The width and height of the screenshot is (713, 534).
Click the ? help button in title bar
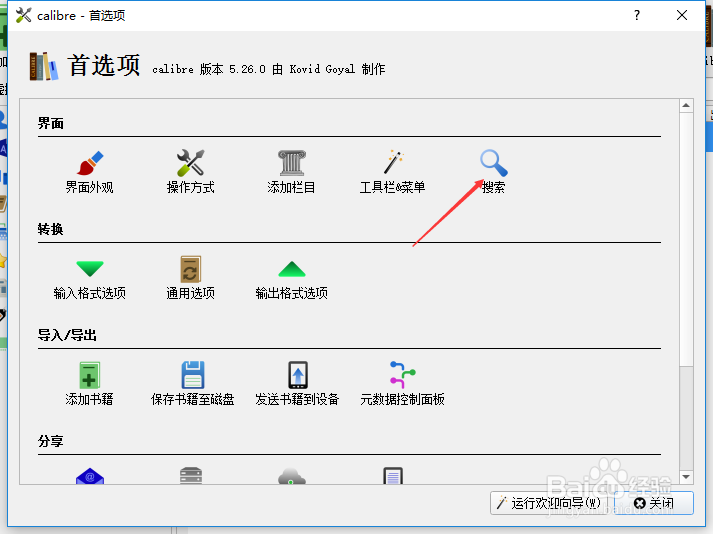(x=637, y=15)
